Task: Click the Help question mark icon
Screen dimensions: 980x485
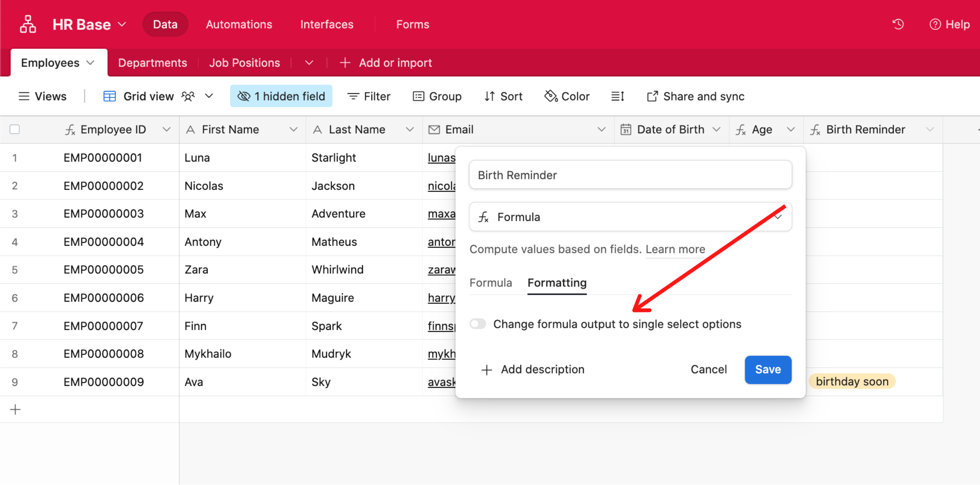Action: tap(935, 24)
